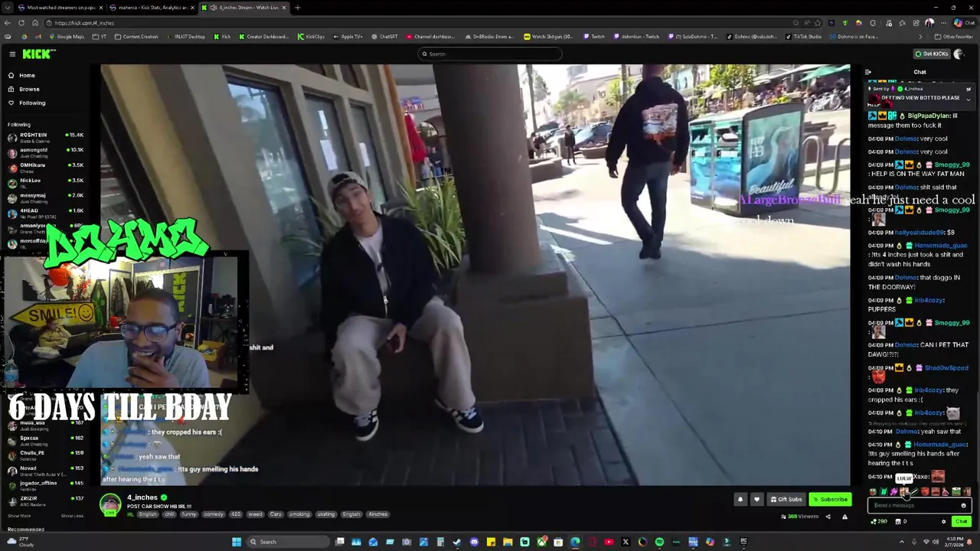Click the KICK logo
This screenshot has width=980, height=551.
38,54
